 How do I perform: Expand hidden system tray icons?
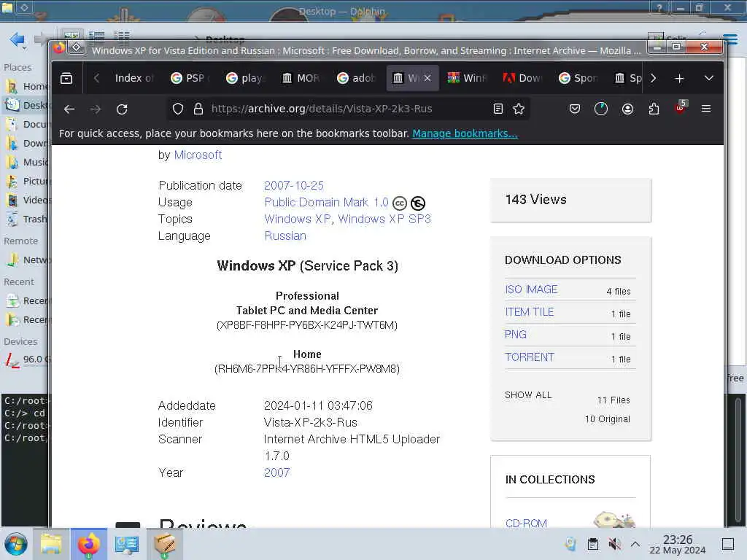tap(635, 544)
